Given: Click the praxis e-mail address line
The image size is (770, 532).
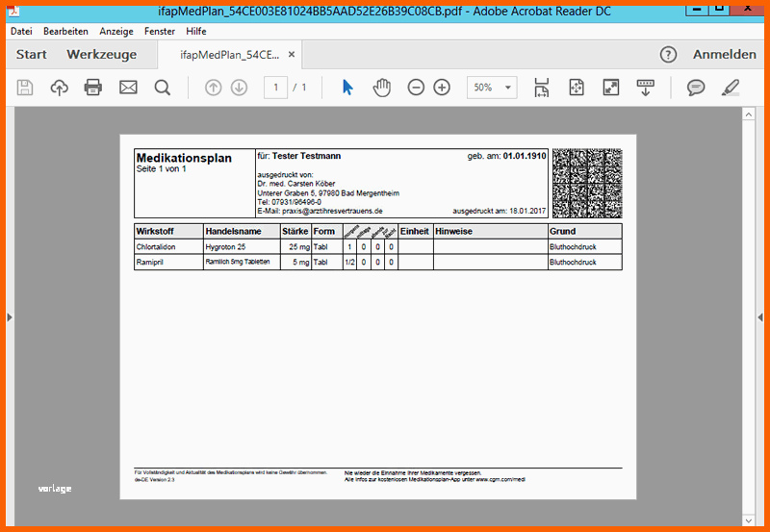Looking at the screenshot, I should point(320,211).
